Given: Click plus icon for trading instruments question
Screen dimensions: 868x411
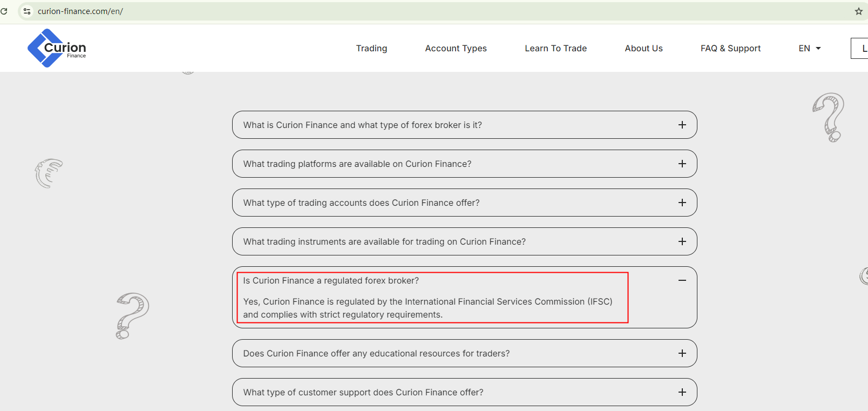Looking at the screenshot, I should [x=682, y=241].
